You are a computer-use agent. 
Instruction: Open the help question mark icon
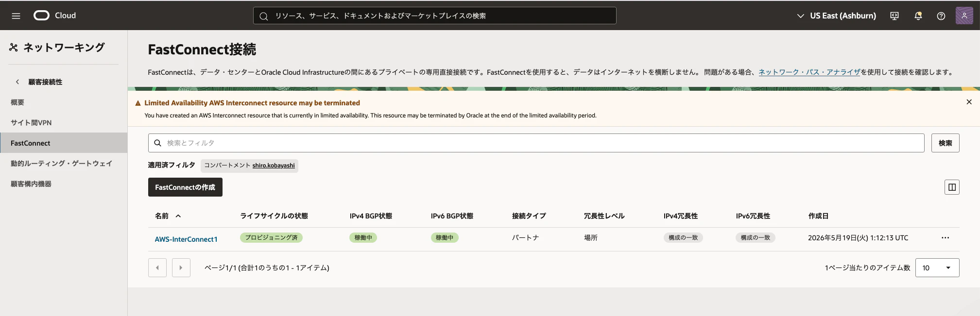click(941, 16)
